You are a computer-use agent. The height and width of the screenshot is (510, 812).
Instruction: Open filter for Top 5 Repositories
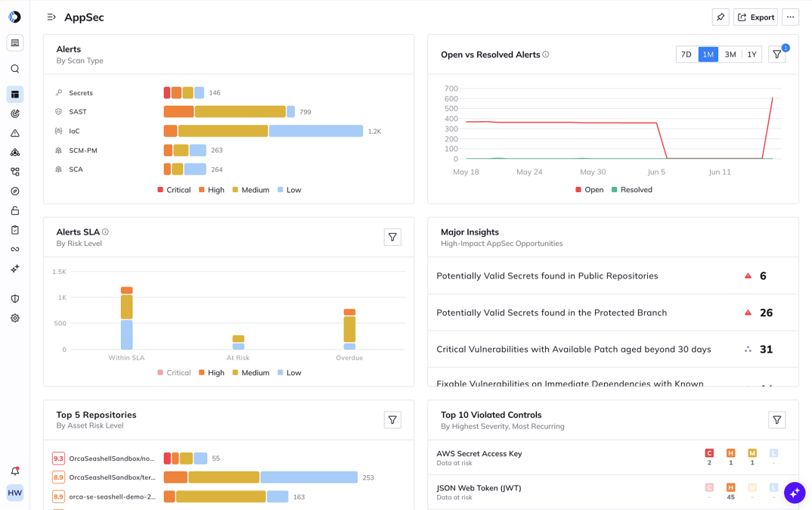coord(392,420)
